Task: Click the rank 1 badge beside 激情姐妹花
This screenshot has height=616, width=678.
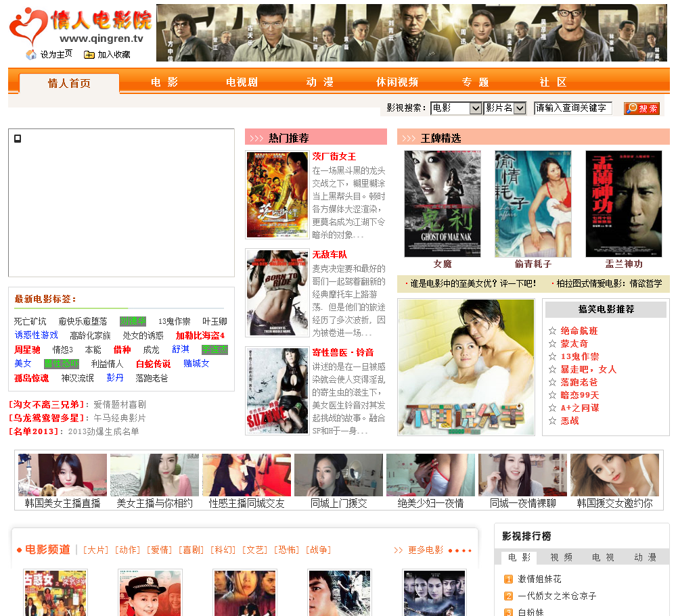Action: (x=509, y=579)
